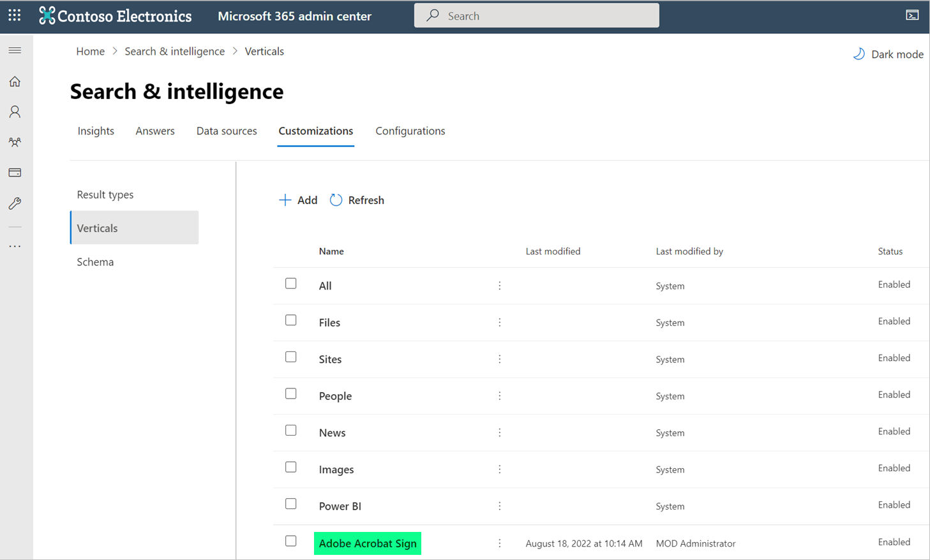Open more options for Power BI vertical

pos(500,506)
